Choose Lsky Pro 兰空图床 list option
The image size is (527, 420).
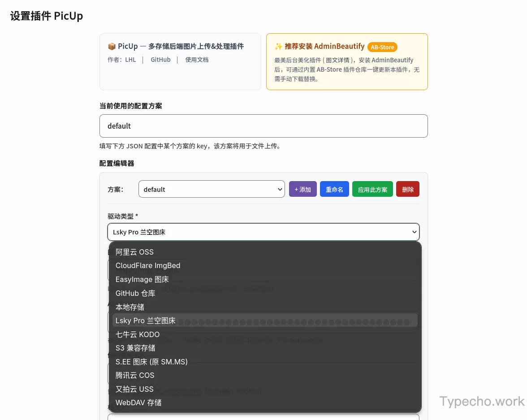click(146, 320)
